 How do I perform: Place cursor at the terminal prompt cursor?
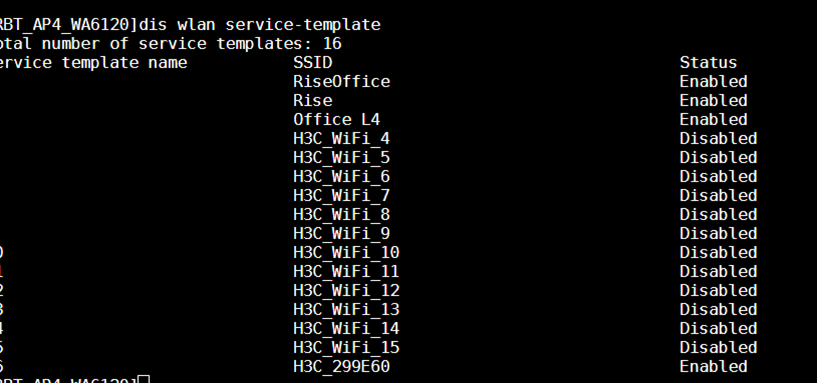(144, 380)
